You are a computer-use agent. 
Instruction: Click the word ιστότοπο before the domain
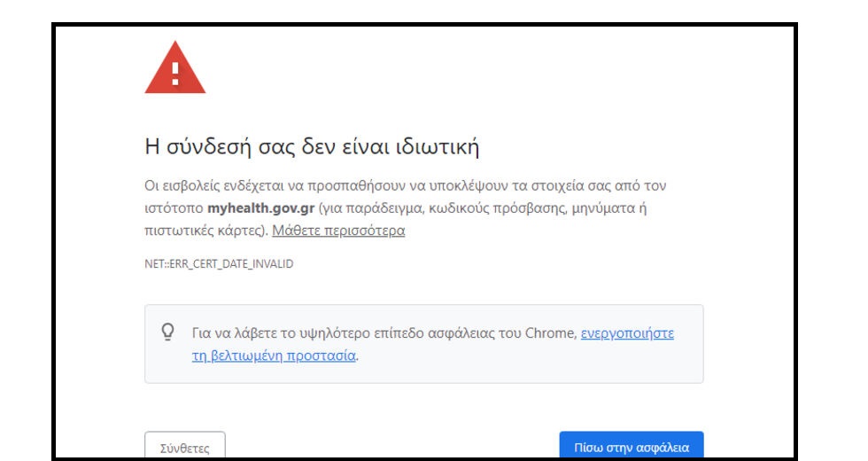click(x=174, y=208)
